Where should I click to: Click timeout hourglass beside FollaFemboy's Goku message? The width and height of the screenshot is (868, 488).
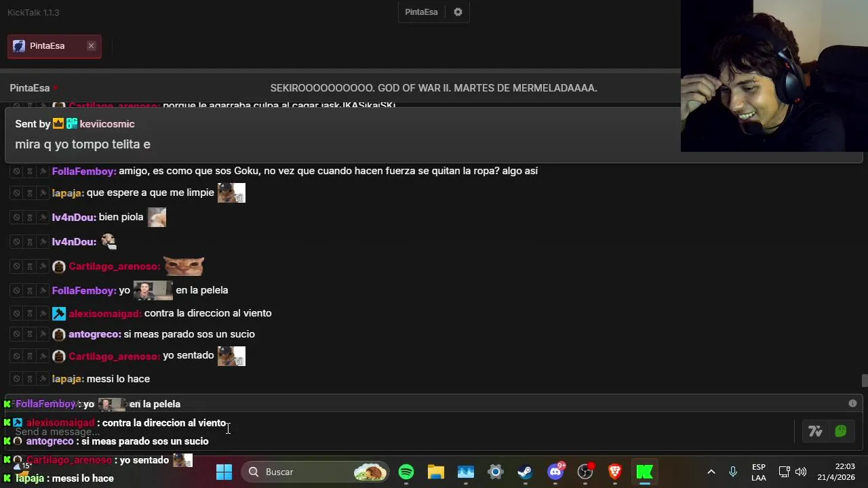[x=30, y=171]
